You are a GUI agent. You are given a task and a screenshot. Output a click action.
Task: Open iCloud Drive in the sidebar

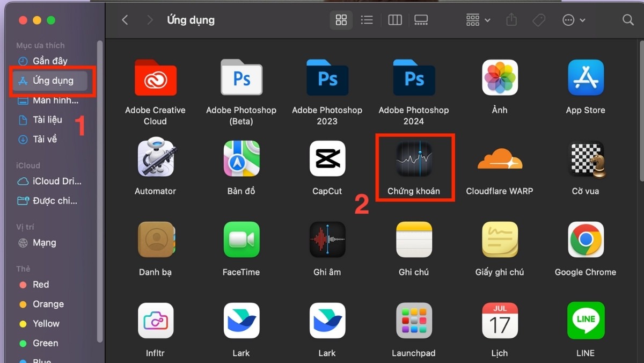click(50, 181)
